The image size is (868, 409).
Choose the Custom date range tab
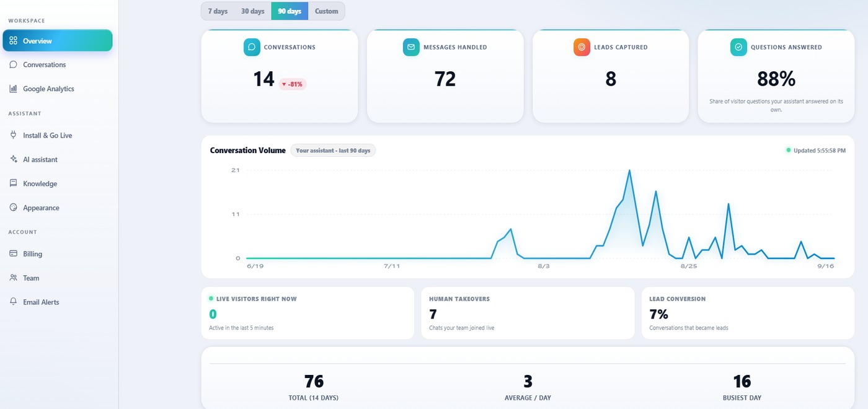326,11
